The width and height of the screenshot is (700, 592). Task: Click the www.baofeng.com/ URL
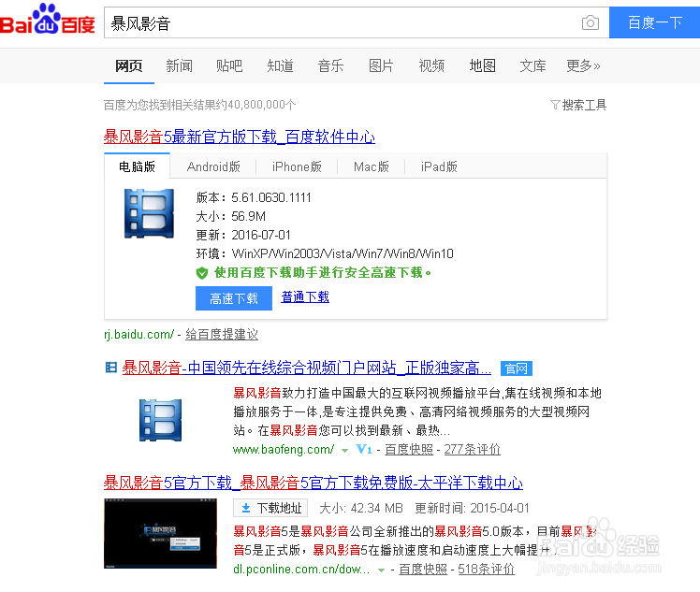tap(284, 449)
